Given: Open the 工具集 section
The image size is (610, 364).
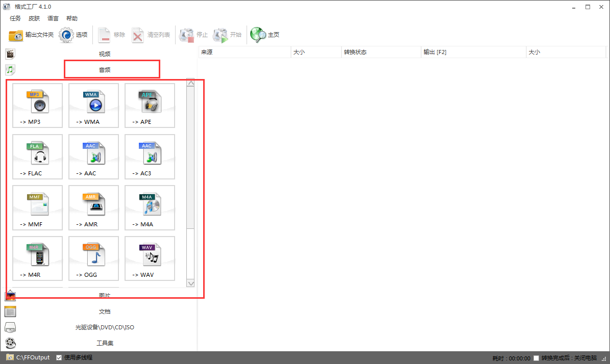Looking at the screenshot, I should 104,343.
